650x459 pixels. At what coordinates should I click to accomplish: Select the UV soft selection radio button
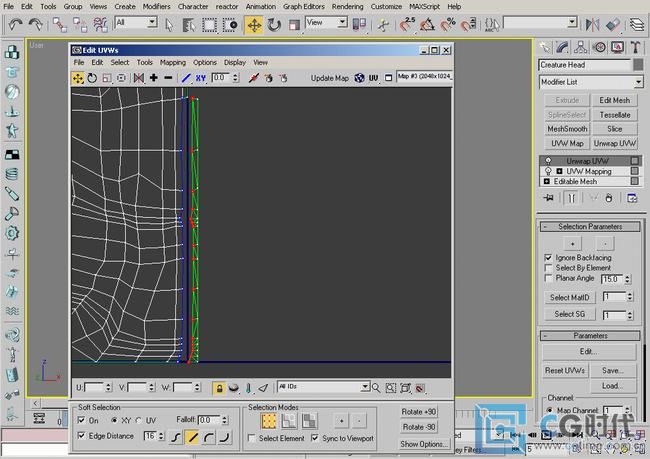(x=138, y=420)
